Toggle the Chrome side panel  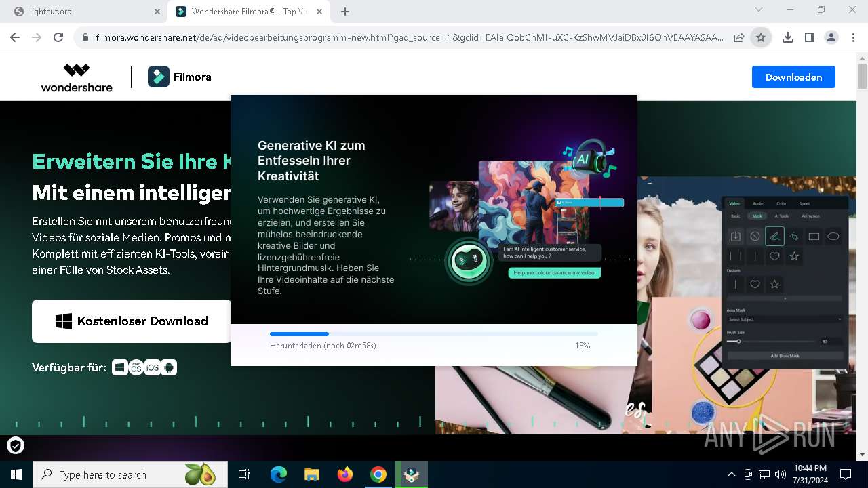click(x=810, y=38)
